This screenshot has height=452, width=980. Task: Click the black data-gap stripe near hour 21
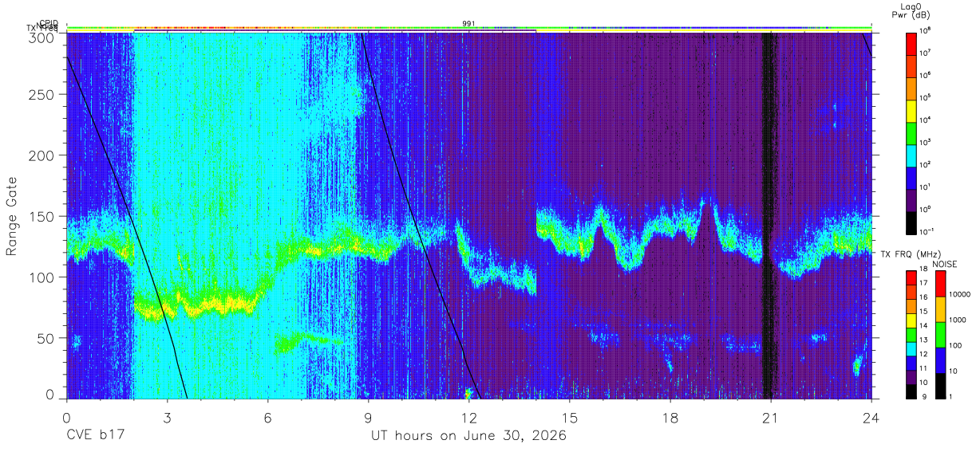769,215
